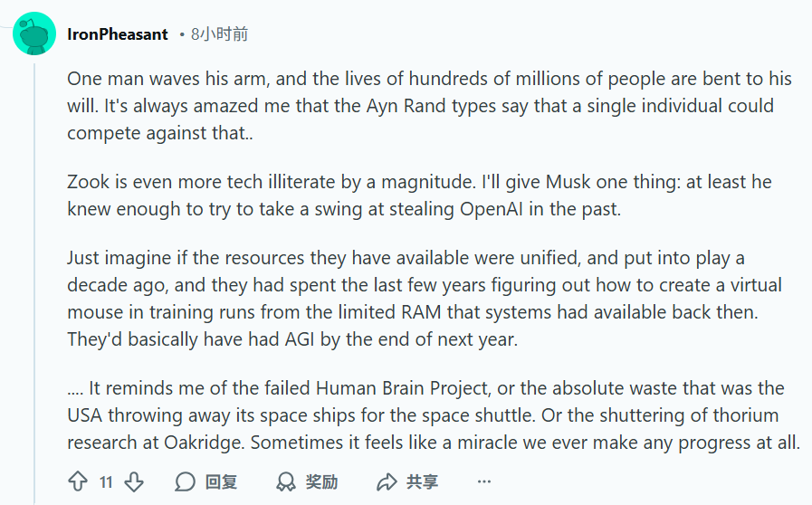Collapse the thread using the vertical line
The height and width of the screenshot is (505, 812).
point(34,272)
